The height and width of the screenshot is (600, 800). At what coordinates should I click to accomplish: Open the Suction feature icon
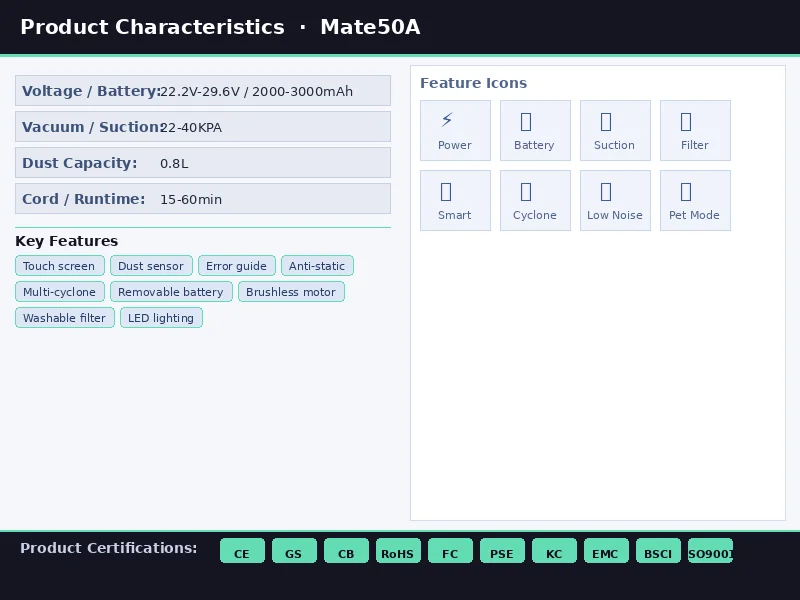(615, 131)
